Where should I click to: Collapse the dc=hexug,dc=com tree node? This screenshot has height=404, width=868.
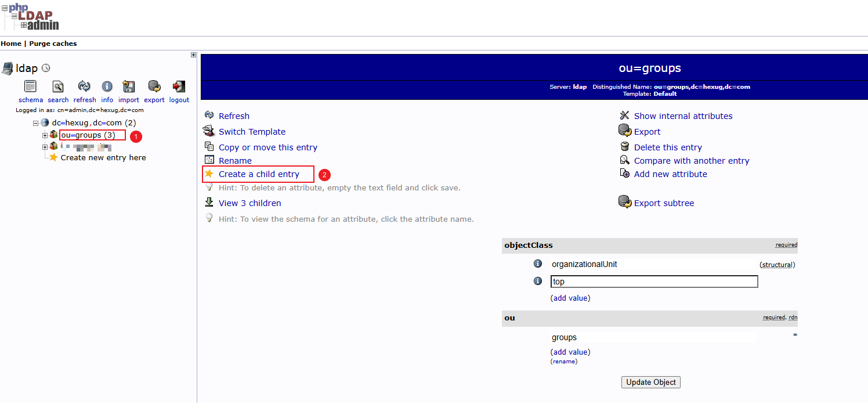pyautogui.click(x=36, y=123)
